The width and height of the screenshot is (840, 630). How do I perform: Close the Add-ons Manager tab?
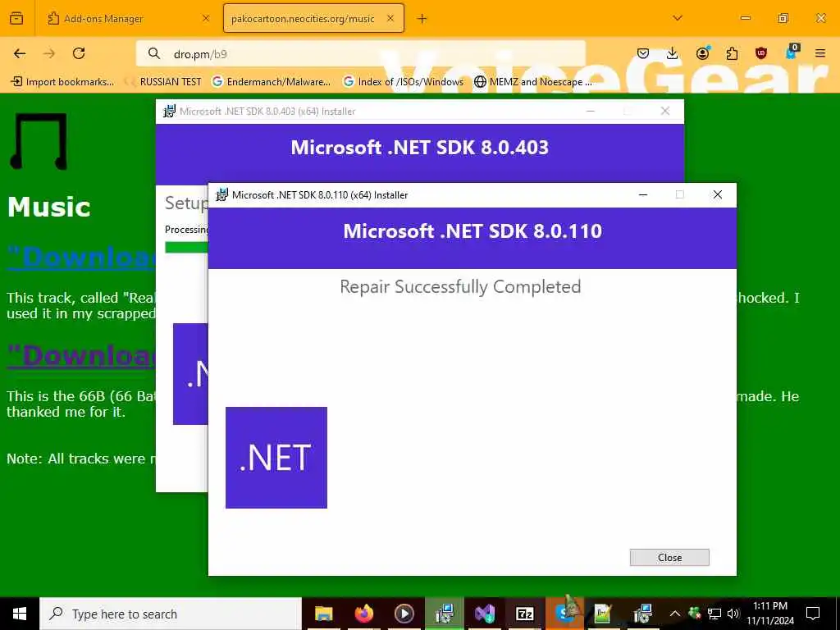click(206, 19)
